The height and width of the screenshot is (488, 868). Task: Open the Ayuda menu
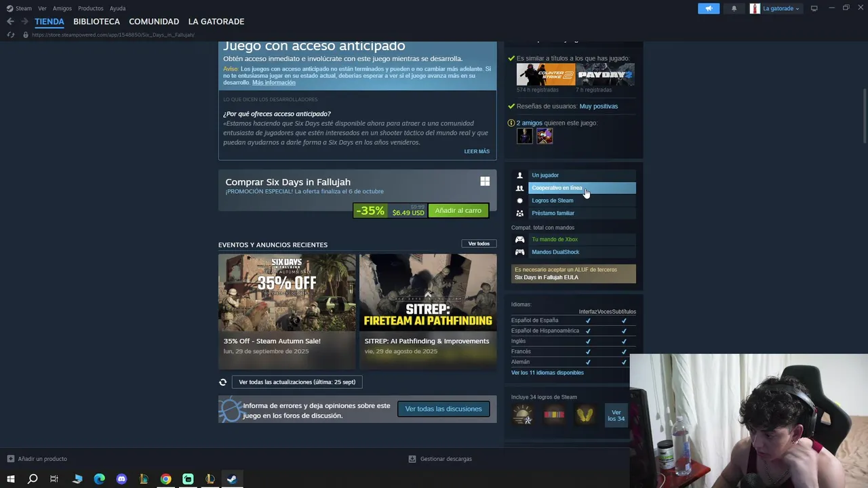117,8
